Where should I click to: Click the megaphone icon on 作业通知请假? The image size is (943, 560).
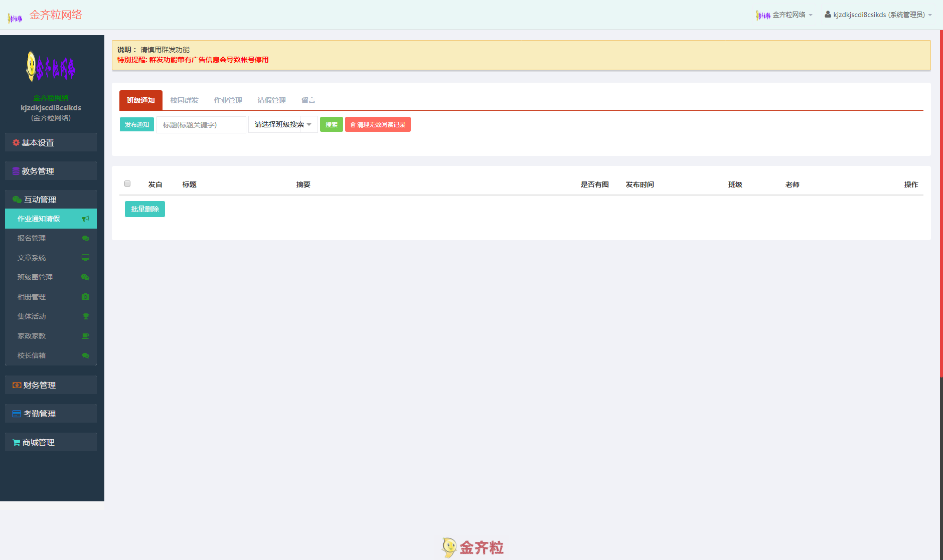pos(86,219)
